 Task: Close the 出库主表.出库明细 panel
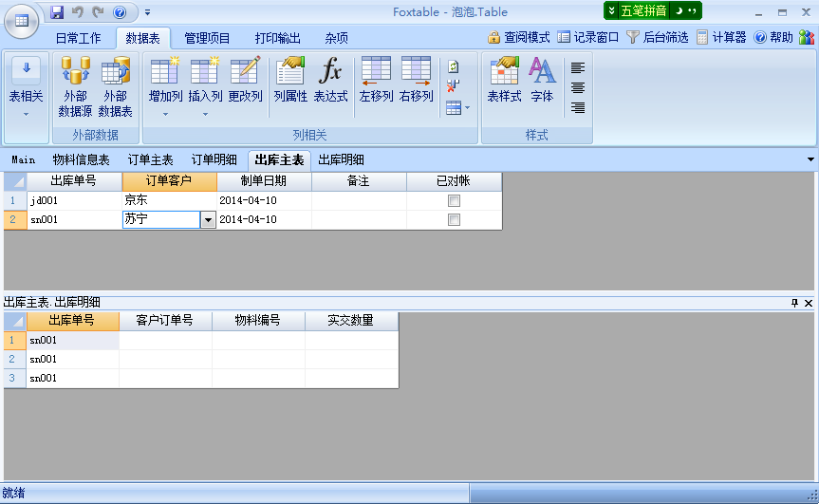click(809, 303)
